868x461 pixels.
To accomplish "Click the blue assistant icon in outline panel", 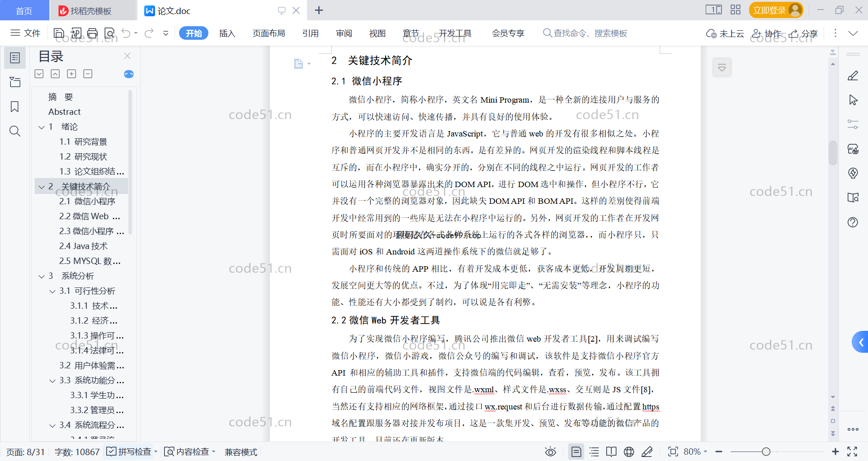I will coord(129,74).
